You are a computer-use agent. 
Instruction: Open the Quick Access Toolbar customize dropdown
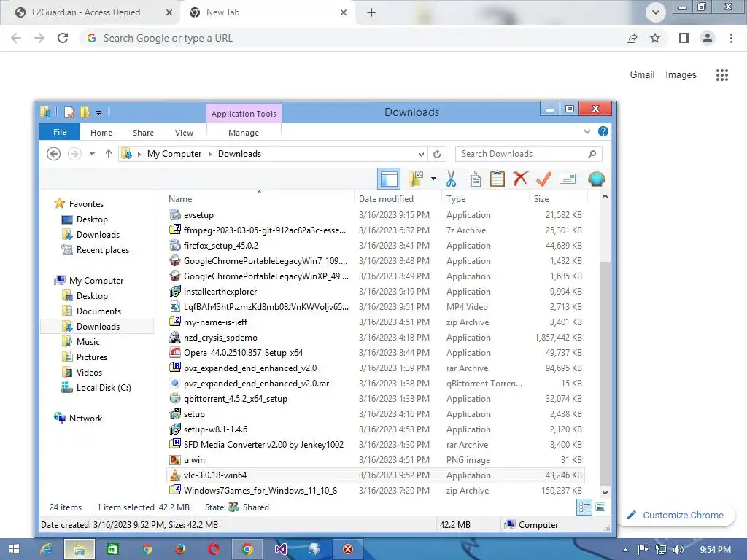[x=98, y=113]
